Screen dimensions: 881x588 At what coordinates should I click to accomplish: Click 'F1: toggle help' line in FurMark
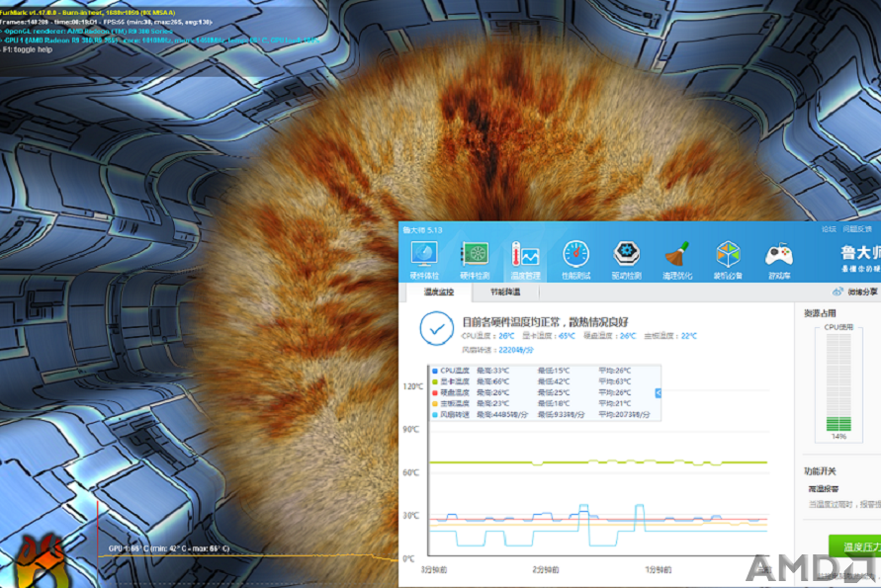pos(27,49)
